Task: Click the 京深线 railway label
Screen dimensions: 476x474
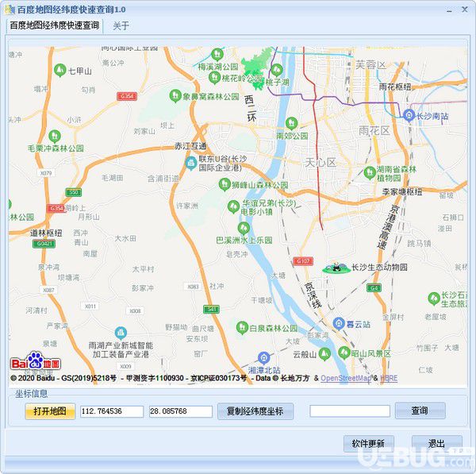Action: [313, 295]
